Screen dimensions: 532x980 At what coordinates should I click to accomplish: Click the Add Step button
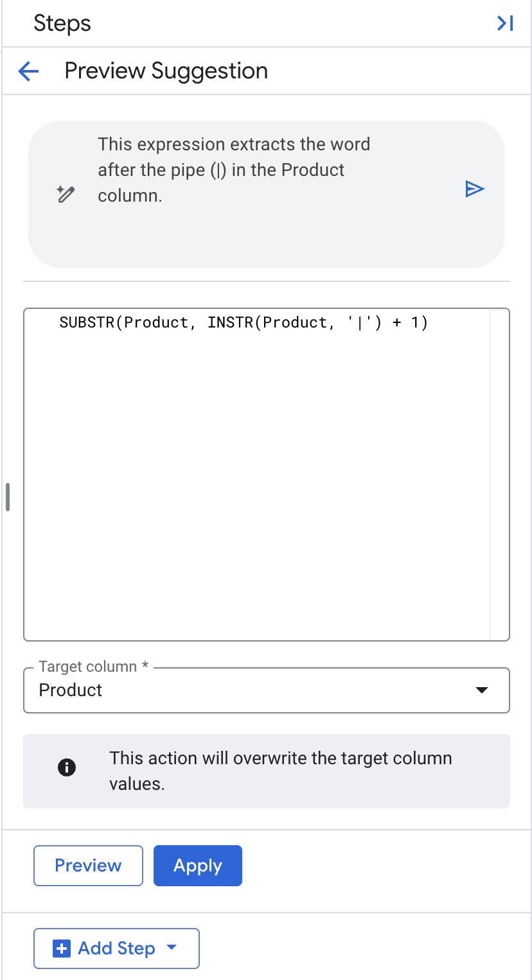pyautogui.click(x=116, y=948)
